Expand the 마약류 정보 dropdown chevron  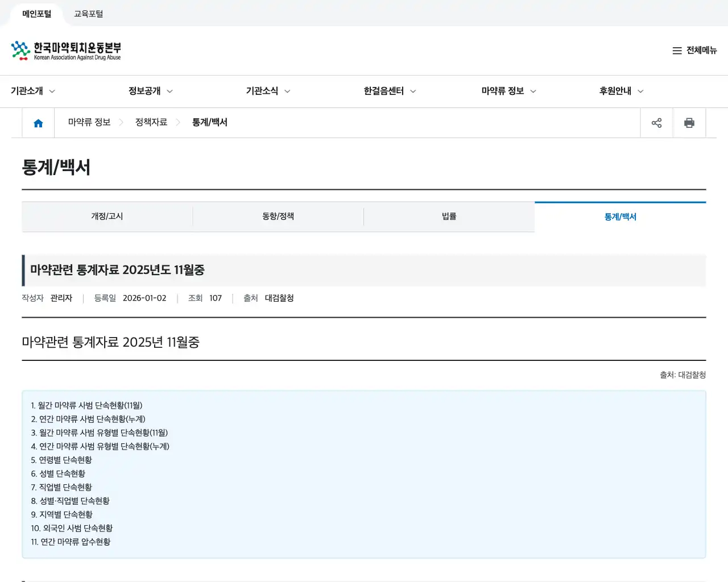pyautogui.click(x=533, y=91)
